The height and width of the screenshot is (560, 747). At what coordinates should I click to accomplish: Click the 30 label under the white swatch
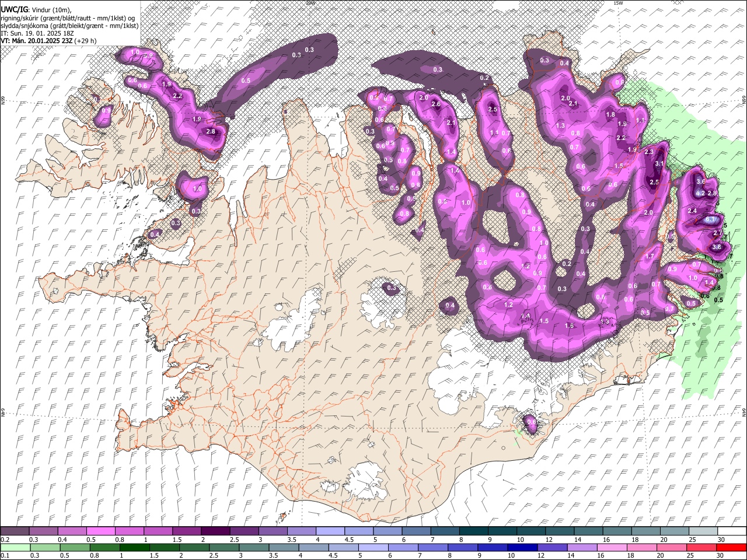coord(720,540)
